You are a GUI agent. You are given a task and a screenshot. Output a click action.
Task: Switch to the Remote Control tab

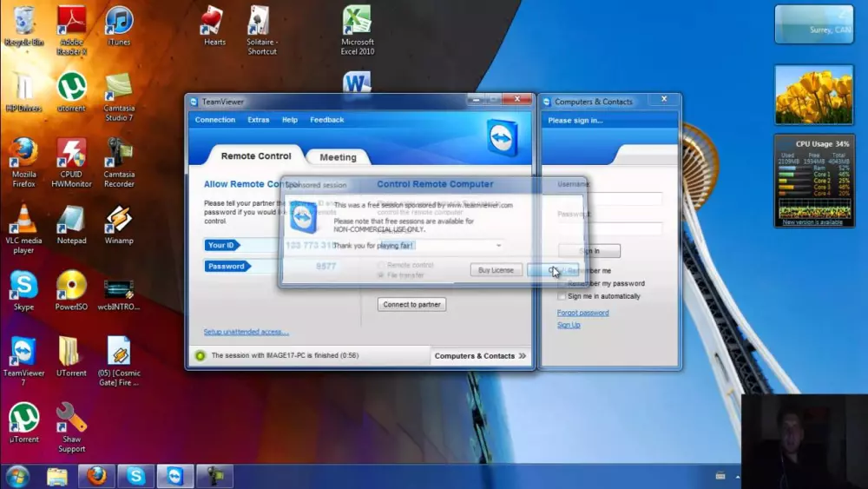pyautogui.click(x=256, y=156)
